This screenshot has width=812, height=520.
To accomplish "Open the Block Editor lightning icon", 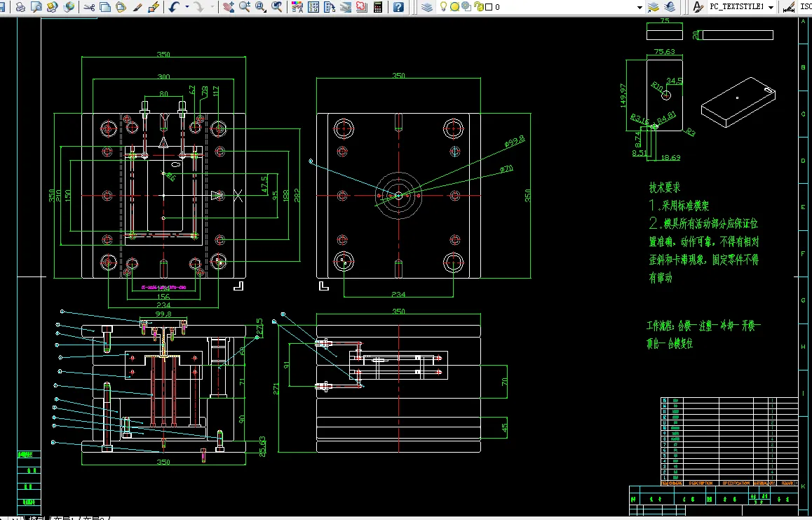I will pos(154,7).
